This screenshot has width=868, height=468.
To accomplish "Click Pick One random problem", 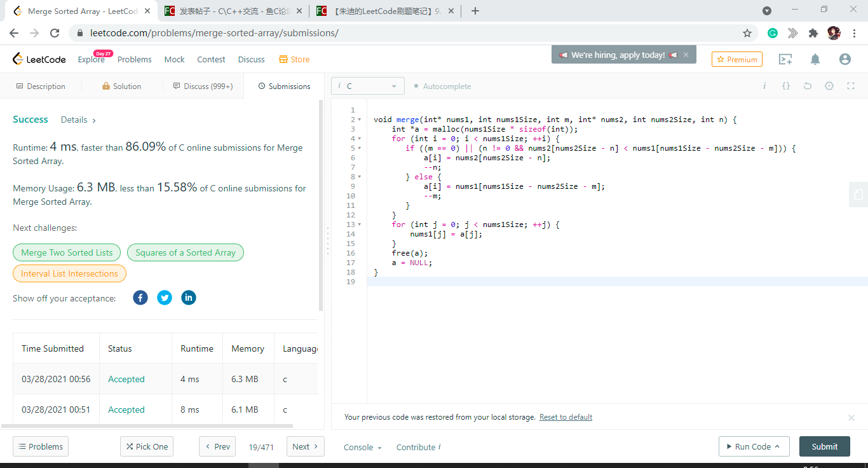I will coord(147,446).
